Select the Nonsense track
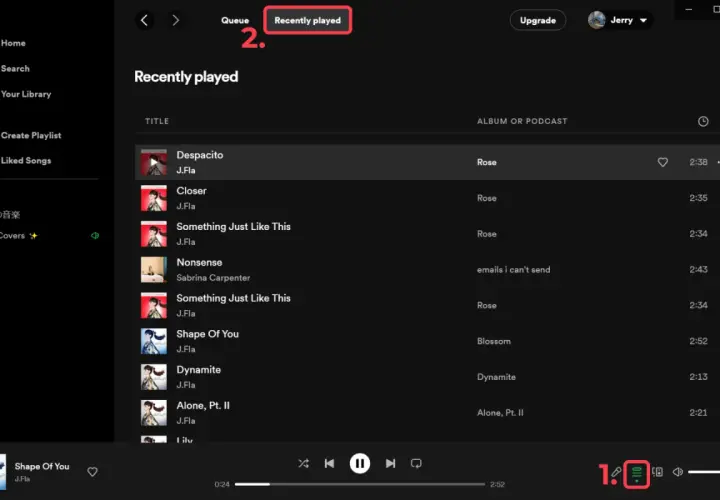The image size is (720, 500). pyautogui.click(x=199, y=263)
